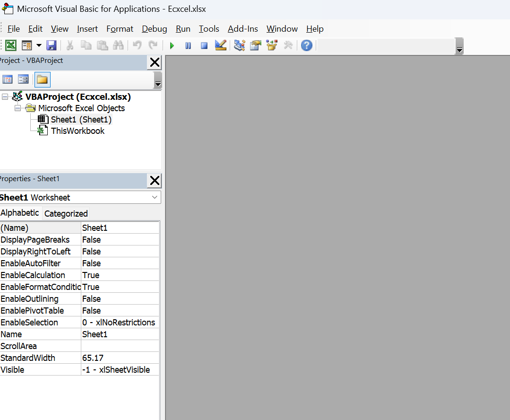Select ThisWorkbook in the project tree
Image resolution: width=510 pixels, height=420 pixels.
pos(78,131)
